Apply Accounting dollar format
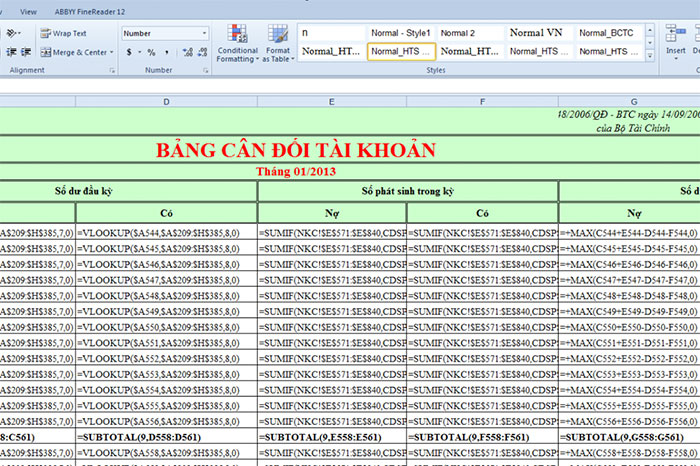The height and width of the screenshot is (466, 700). [x=129, y=52]
